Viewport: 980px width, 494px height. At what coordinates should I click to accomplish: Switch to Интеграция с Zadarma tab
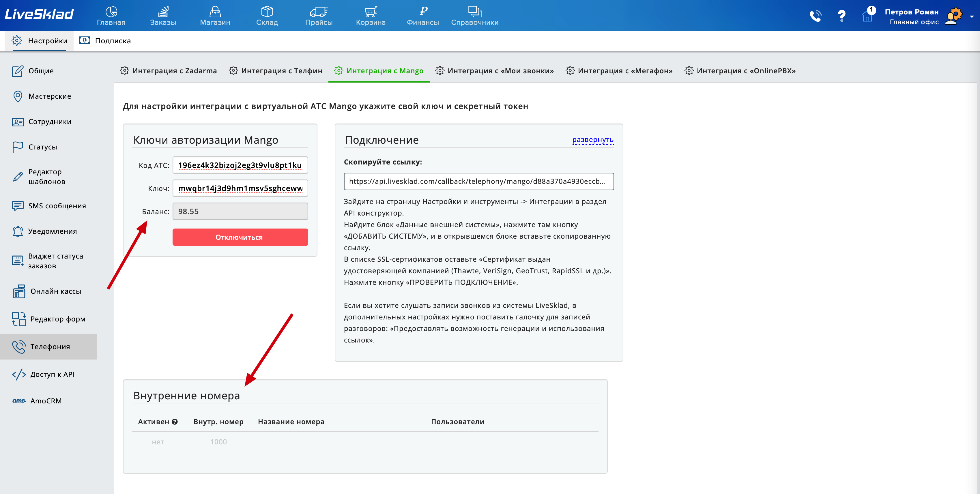click(169, 71)
